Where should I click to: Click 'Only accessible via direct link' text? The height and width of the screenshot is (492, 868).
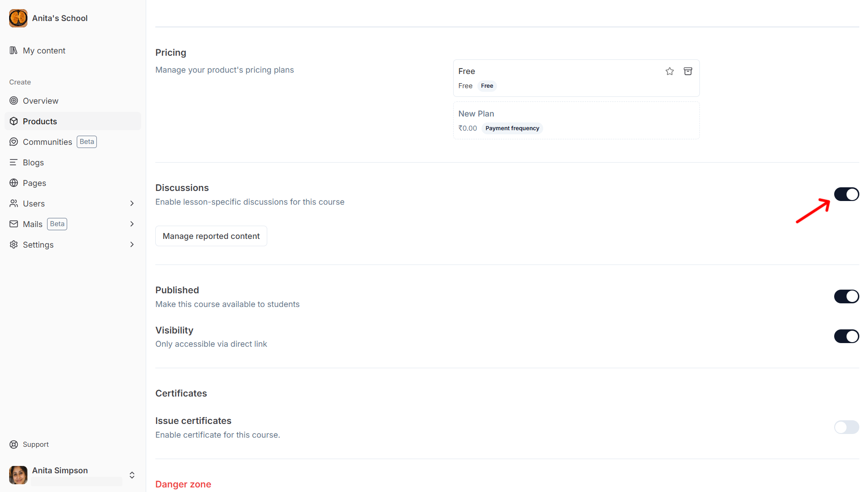[211, 344]
